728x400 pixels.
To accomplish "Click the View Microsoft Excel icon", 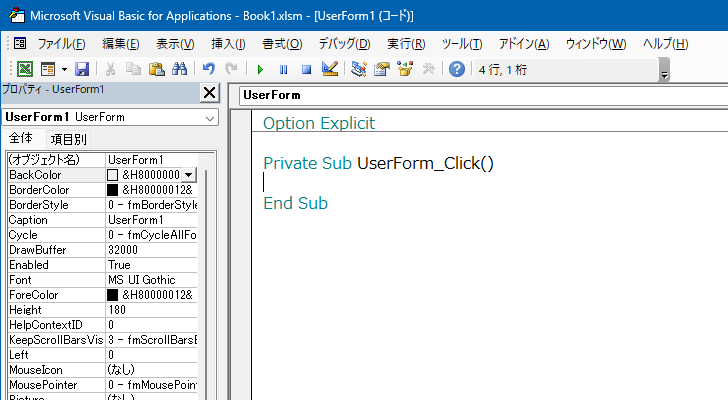I will 25,70.
